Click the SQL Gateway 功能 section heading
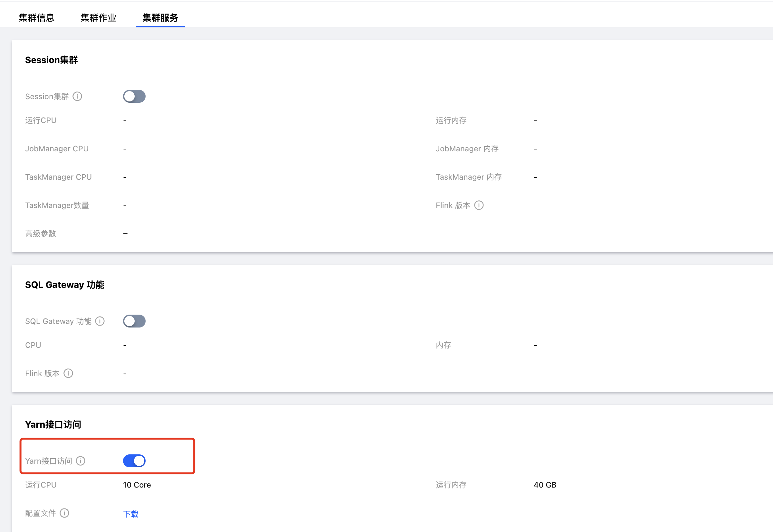 click(65, 285)
